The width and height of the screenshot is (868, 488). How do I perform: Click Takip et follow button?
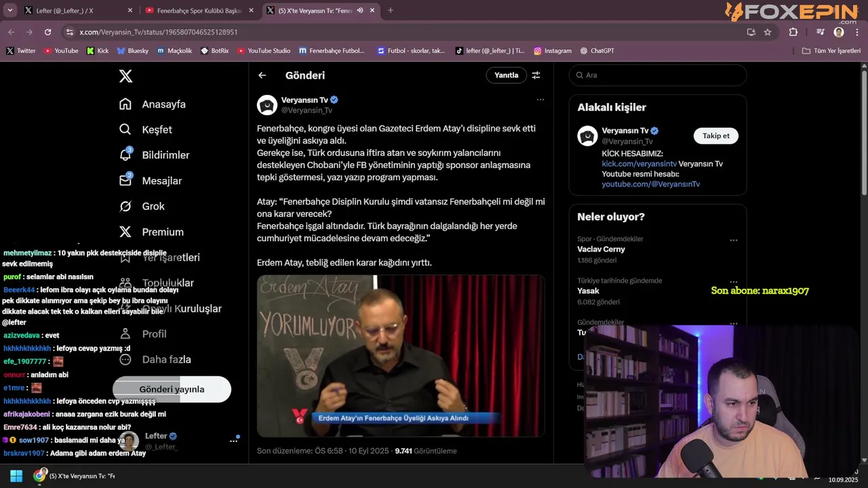coord(716,136)
